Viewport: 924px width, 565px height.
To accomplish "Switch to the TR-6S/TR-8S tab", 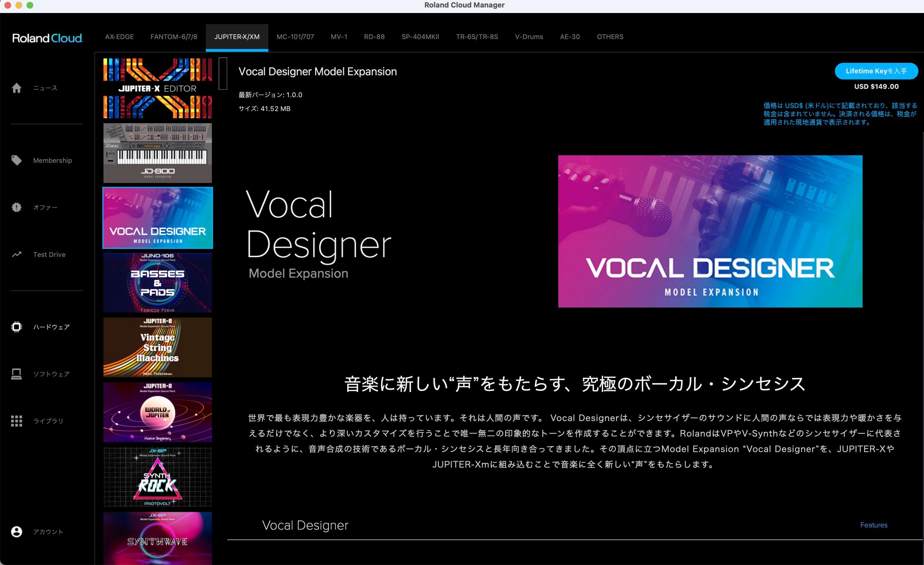I will [x=477, y=37].
